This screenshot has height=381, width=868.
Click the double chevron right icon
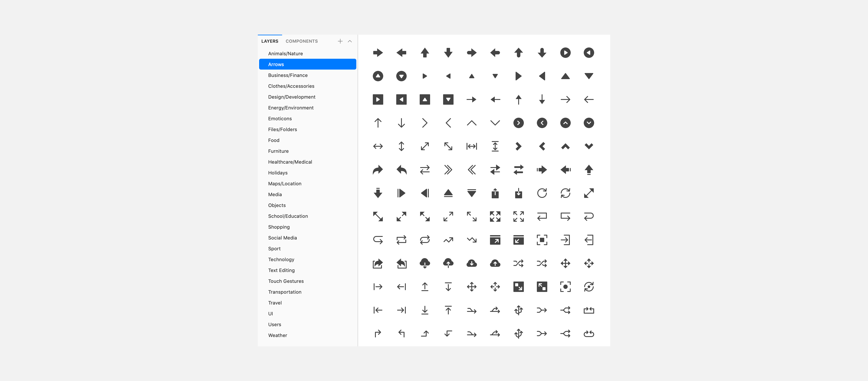pos(448,170)
